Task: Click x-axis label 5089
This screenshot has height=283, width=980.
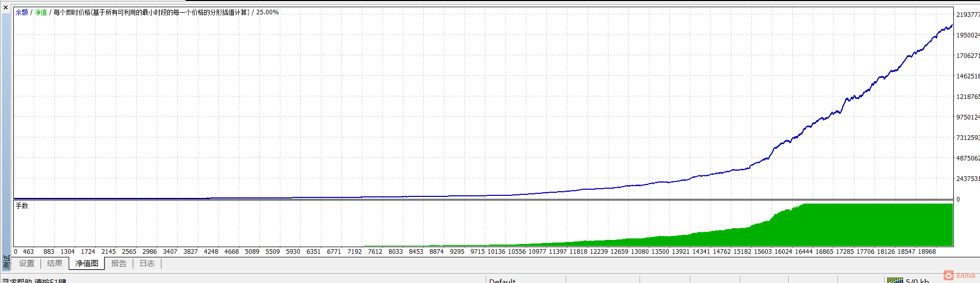Action: (x=252, y=252)
